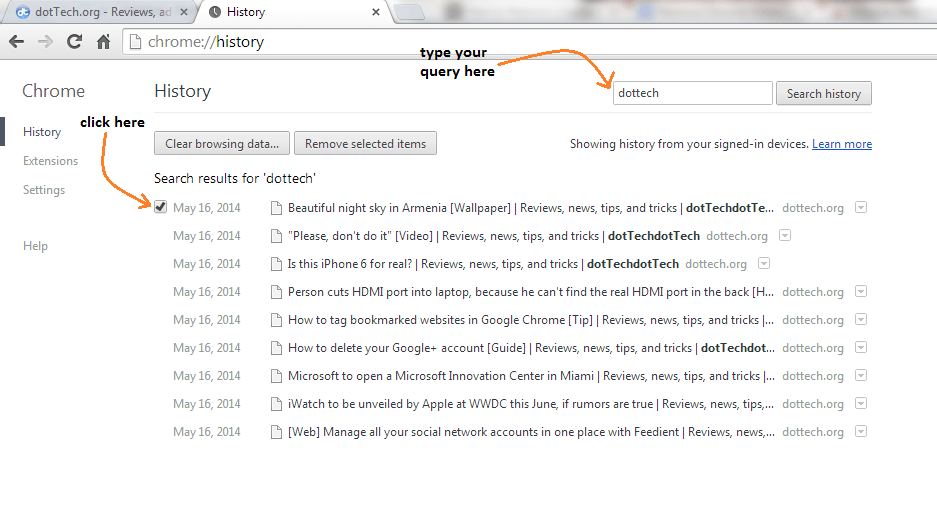Uncheck the Beautiful night sky history entry

160,207
